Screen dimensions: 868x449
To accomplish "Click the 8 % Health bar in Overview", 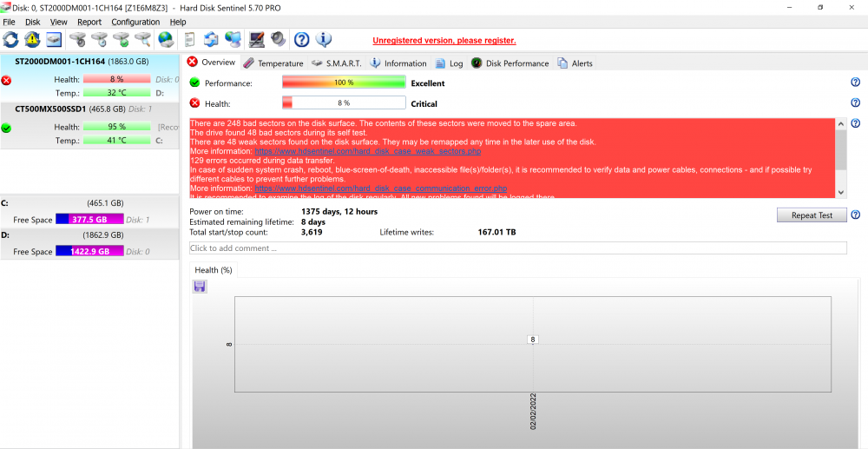I will pyautogui.click(x=344, y=103).
